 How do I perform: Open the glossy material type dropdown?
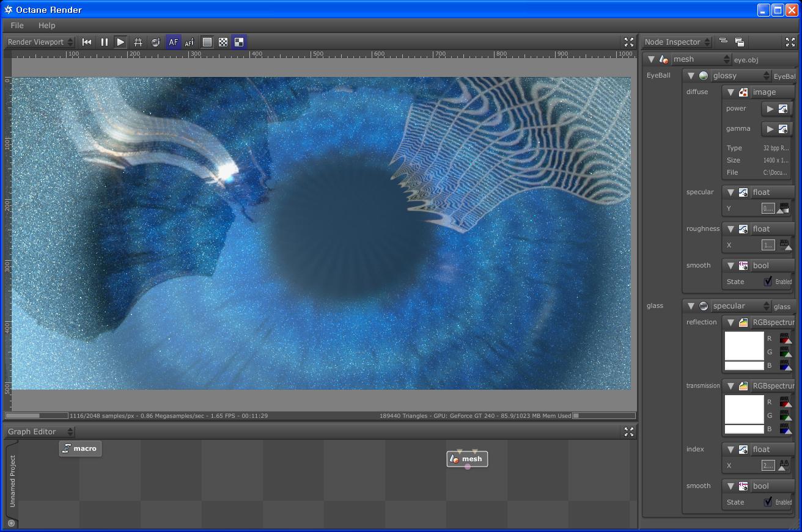740,76
